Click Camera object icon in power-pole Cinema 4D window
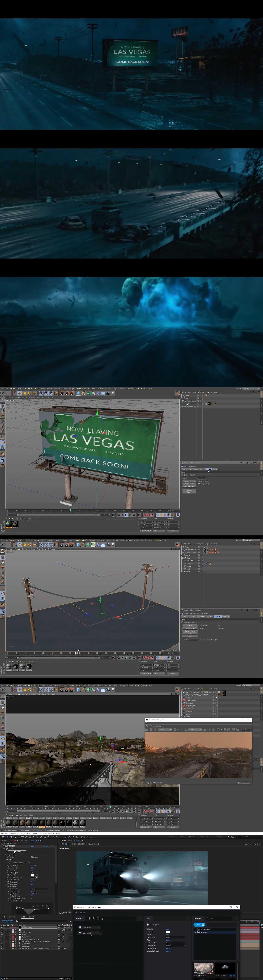Image resolution: width=263 pixels, height=980 pixels. coord(108,544)
